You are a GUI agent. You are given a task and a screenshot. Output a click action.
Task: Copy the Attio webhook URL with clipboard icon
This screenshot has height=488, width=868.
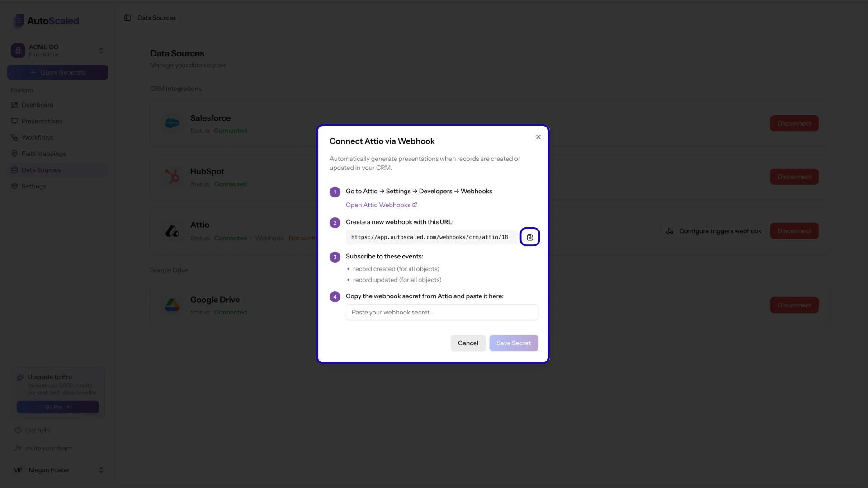point(529,237)
